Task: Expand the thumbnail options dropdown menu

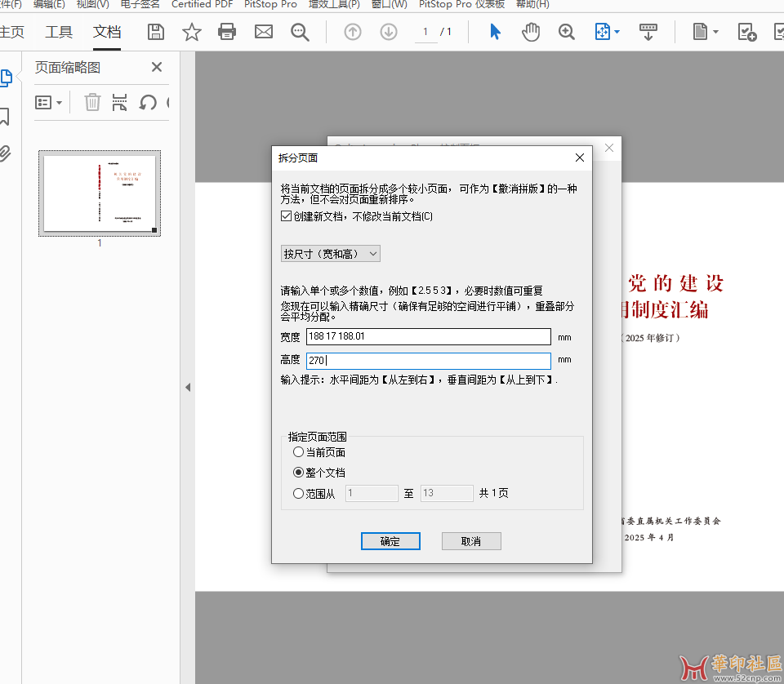Action: (49, 102)
